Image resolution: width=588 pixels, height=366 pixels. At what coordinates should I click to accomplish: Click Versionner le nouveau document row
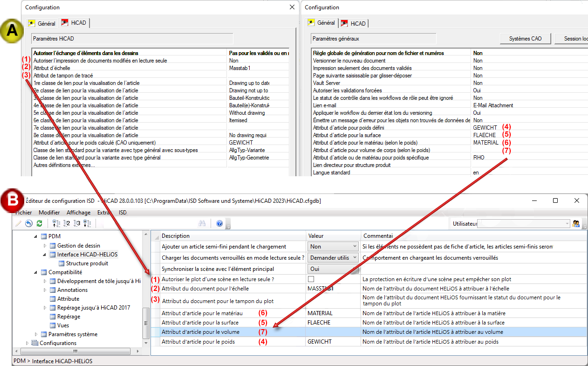450,61
